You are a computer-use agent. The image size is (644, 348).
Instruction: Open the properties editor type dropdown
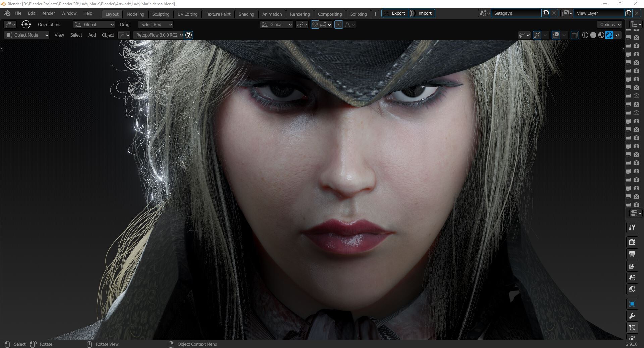[x=636, y=213]
